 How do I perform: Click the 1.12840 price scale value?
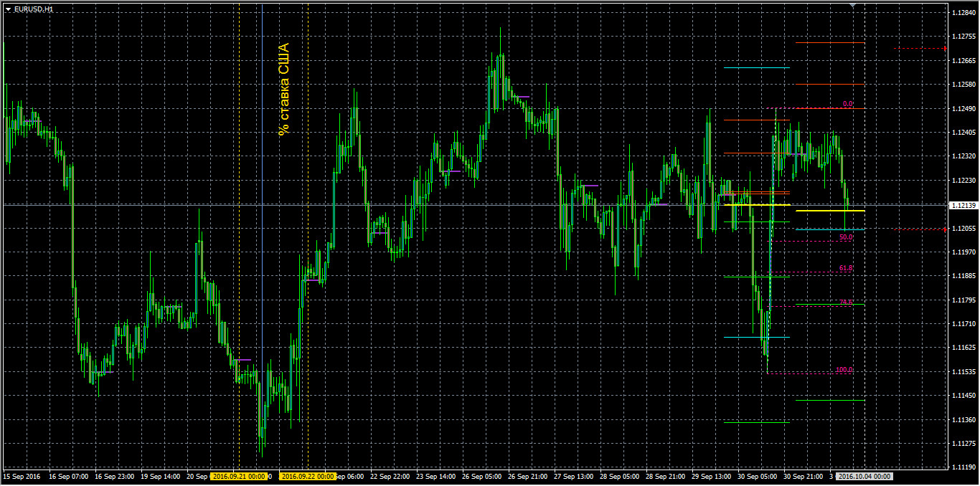coord(963,13)
